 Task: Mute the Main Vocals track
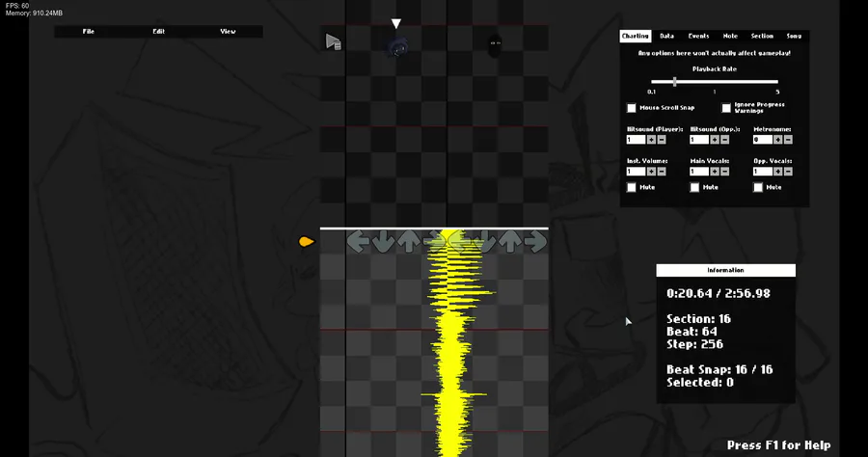click(x=694, y=188)
